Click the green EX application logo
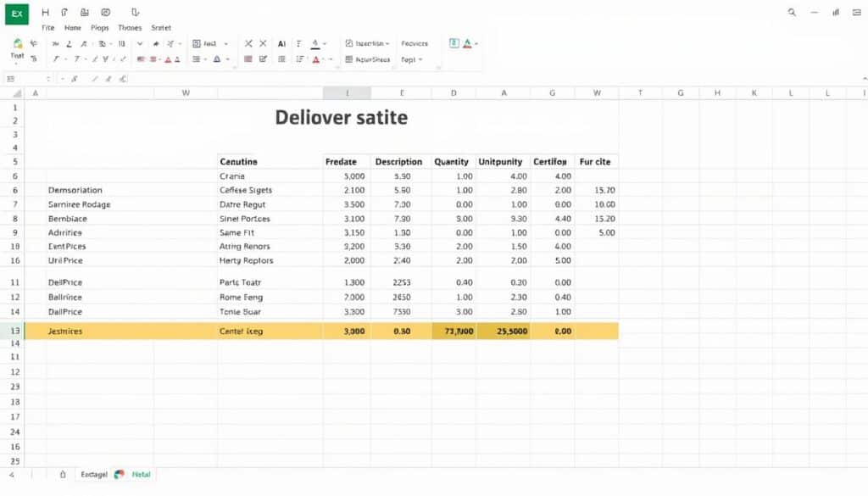 pyautogui.click(x=17, y=14)
